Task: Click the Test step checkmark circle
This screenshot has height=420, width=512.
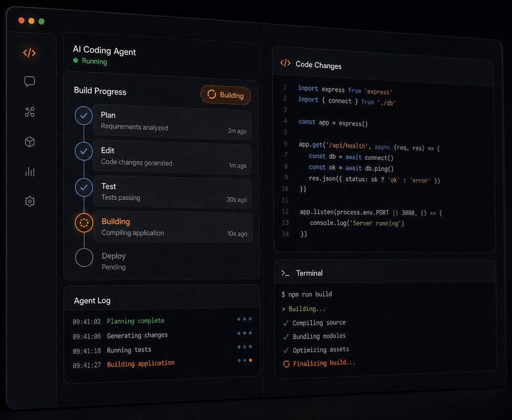Action: tap(84, 187)
